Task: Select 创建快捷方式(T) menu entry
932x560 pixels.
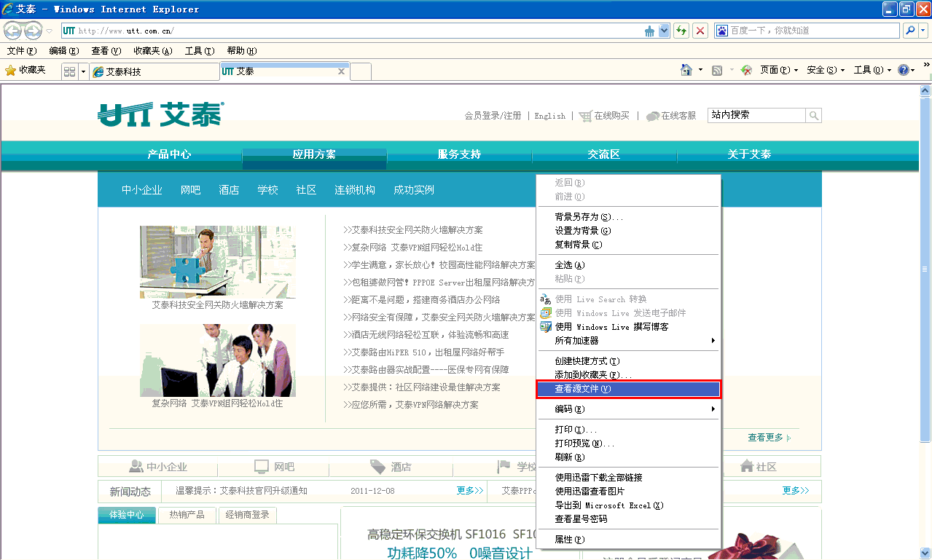Action: tap(628, 361)
